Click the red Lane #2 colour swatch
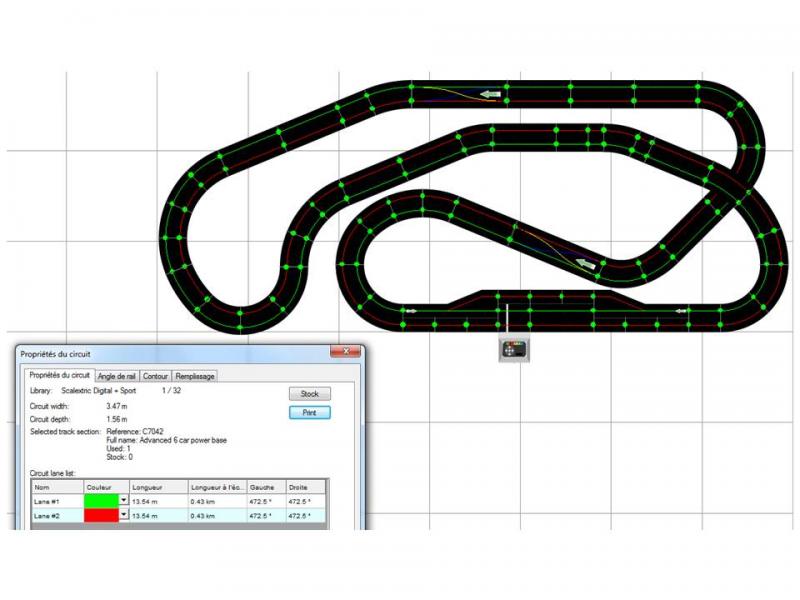This screenshot has height=600, width=800. tap(103, 515)
